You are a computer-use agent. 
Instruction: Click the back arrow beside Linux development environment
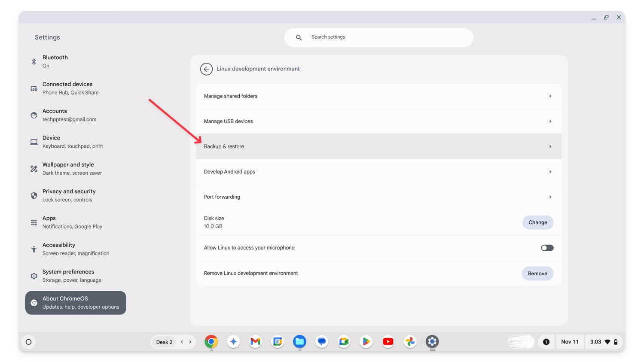point(206,69)
